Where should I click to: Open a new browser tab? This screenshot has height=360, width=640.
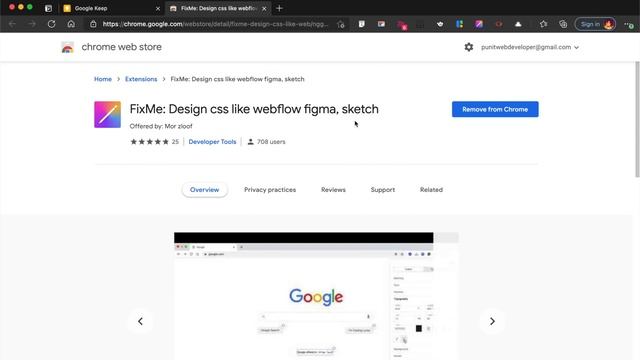pyautogui.click(x=279, y=8)
